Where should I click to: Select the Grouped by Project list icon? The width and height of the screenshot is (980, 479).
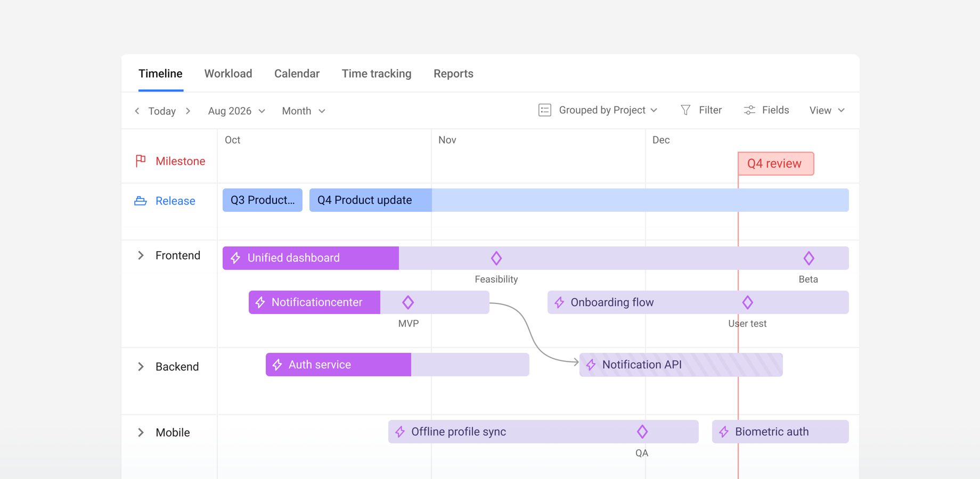pyautogui.click(x=544, y=110)
